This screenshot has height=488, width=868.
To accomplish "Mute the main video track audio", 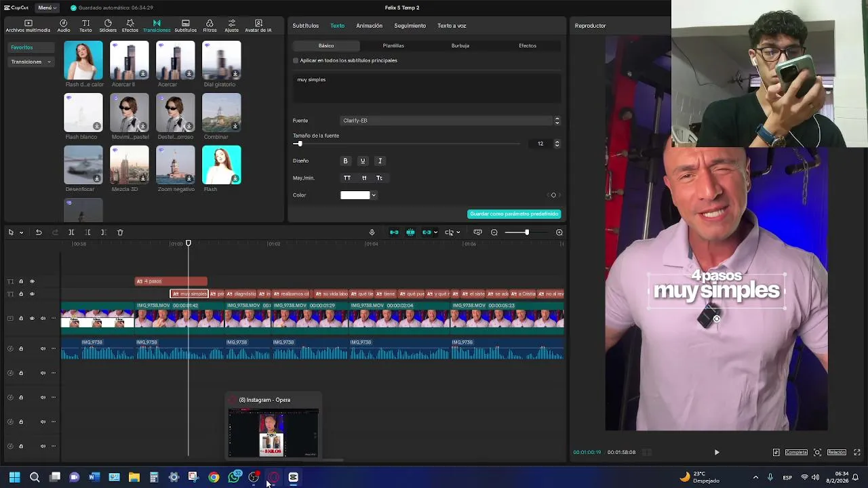I will (x=43, y=318).
